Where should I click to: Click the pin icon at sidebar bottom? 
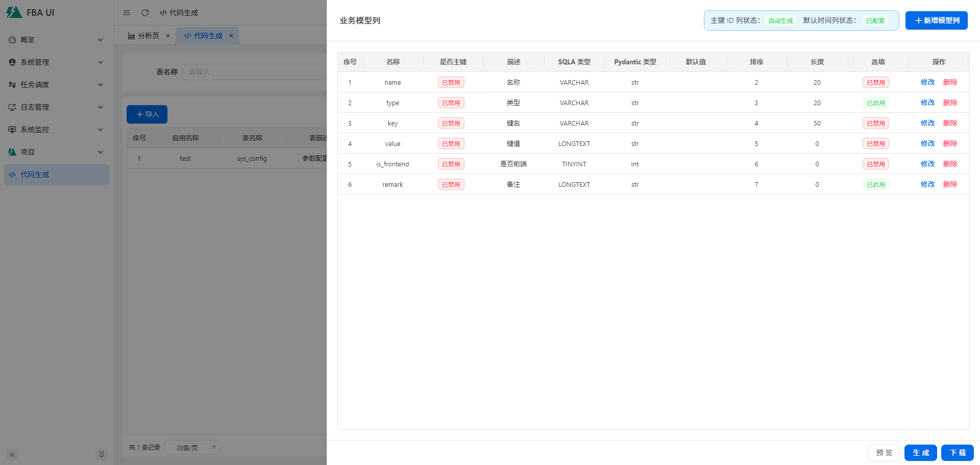pyautogui.click(x=101, y=454)
